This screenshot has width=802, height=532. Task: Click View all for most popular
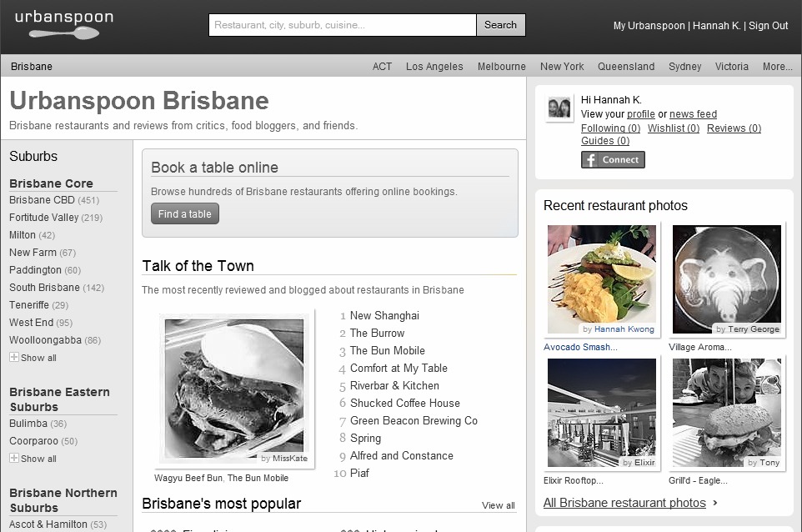498,505
